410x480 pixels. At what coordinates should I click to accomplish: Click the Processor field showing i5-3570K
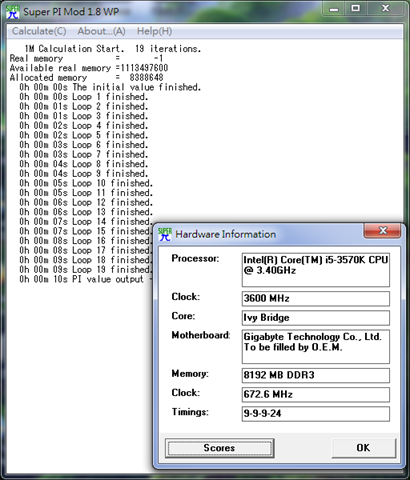(316, 270)
